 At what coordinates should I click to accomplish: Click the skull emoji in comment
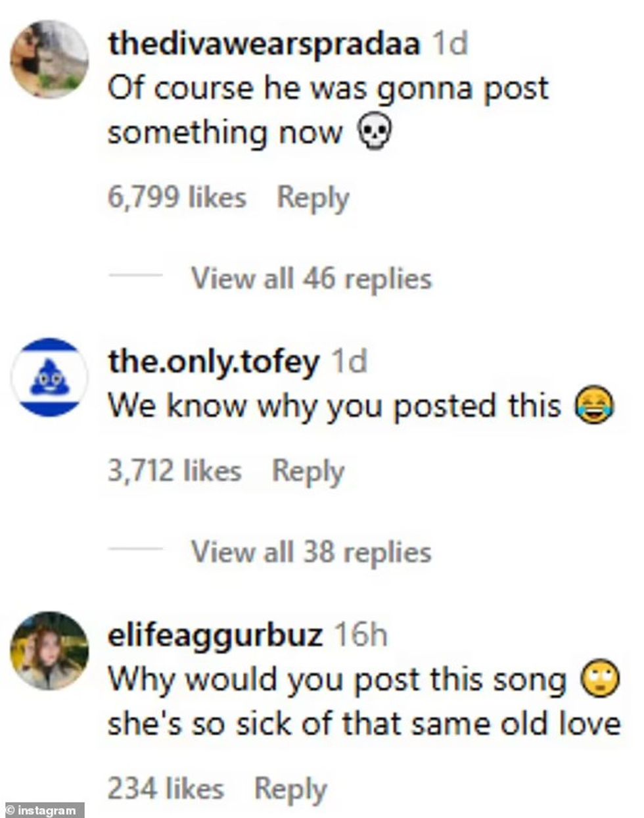click(373, 133)
